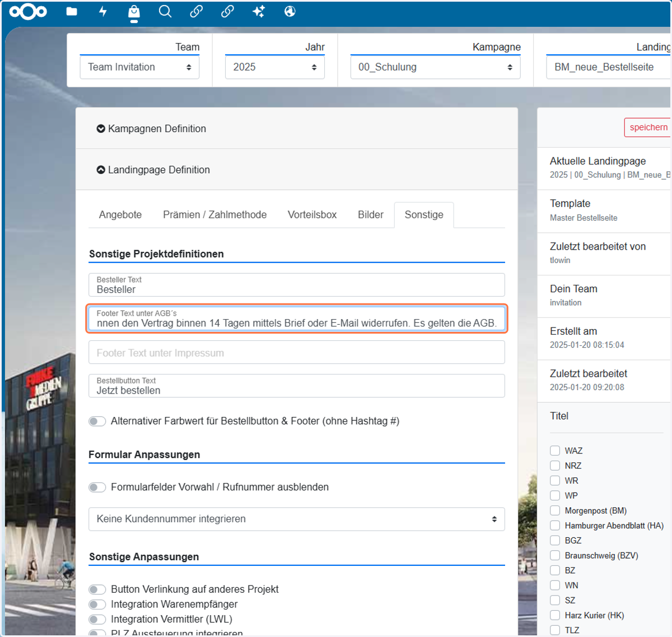Tick the WR checkbox
This screenshot has height=637, width=672.
coord(555,480)
